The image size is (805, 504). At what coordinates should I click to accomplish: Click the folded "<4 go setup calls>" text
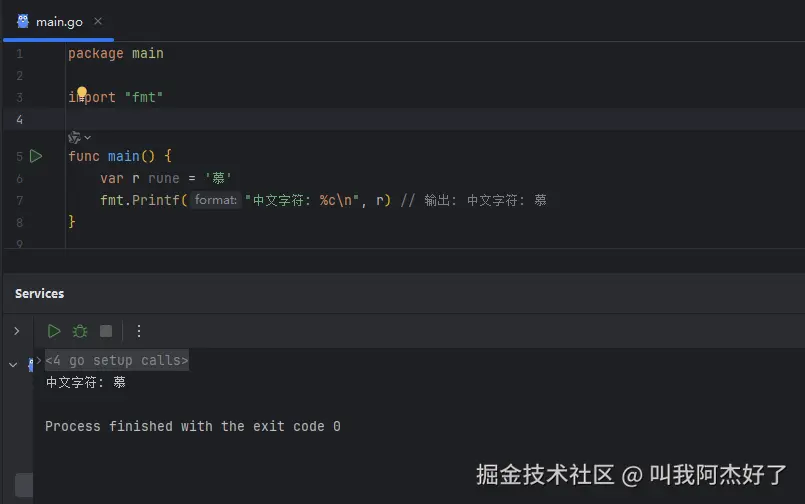(117, 360)
